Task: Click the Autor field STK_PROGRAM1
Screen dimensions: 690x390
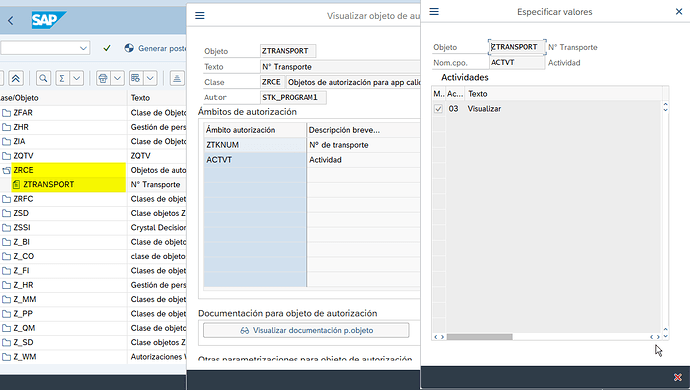Action: pos(293,97)
